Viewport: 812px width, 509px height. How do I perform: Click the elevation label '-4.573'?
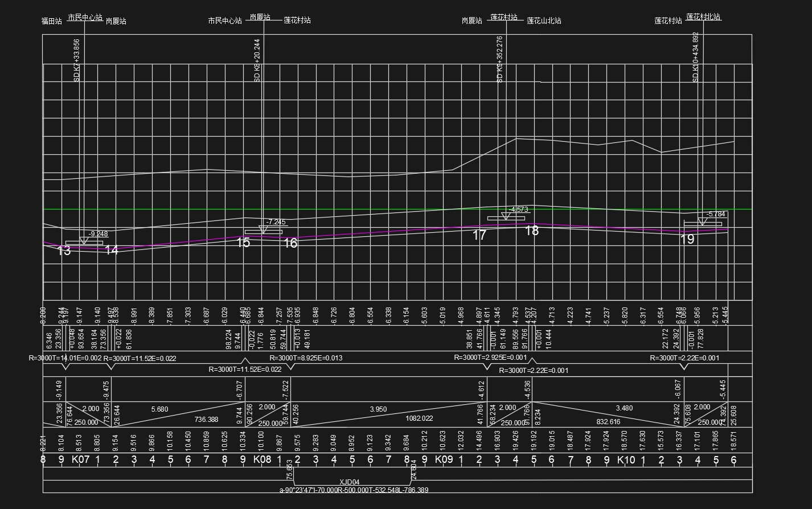tap(518, 210)
